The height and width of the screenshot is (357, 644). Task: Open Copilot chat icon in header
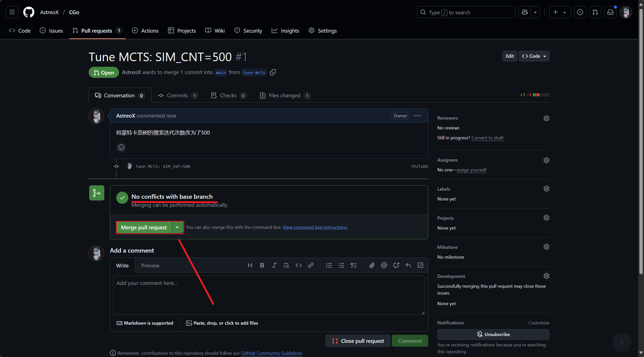[525, 12]
